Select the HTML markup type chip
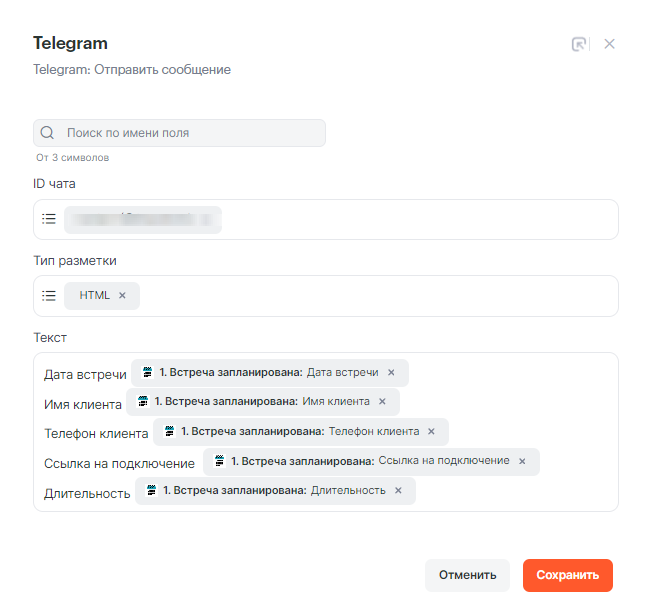This screenshot has height=614, width=649. tap(95, 296)
